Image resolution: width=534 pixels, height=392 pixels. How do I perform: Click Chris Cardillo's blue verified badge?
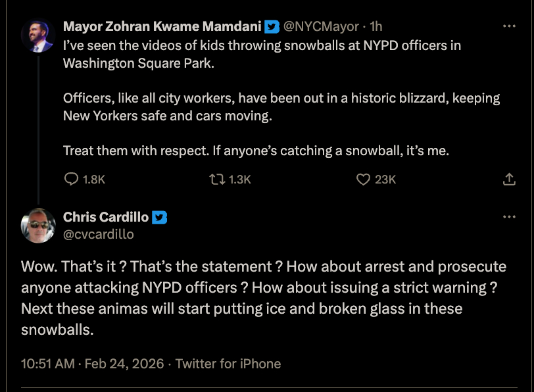160,218
